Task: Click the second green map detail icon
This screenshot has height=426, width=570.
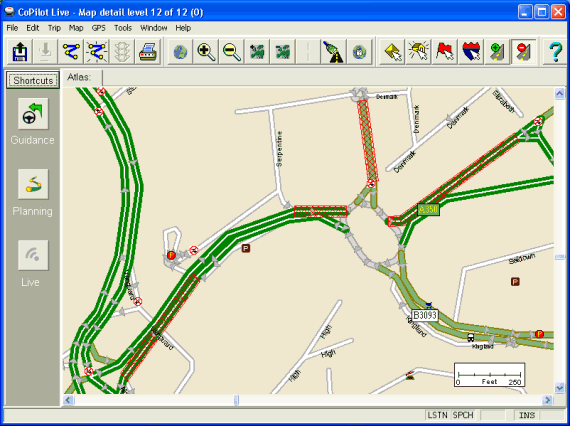Action: (x=282, y=52)
